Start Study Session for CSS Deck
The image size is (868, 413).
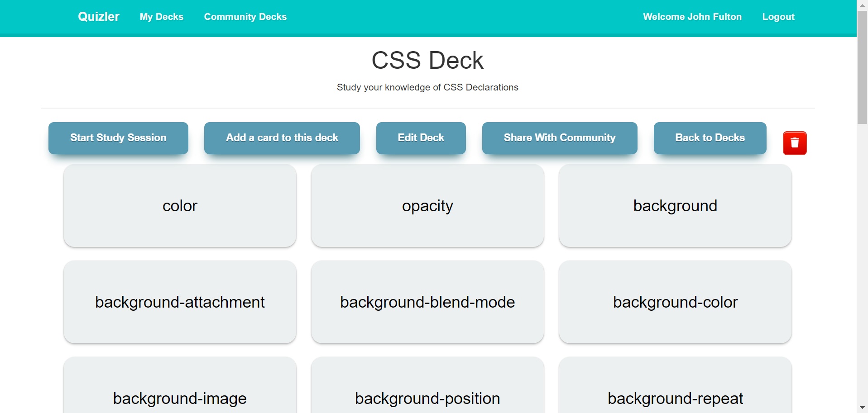click(118, 138)
